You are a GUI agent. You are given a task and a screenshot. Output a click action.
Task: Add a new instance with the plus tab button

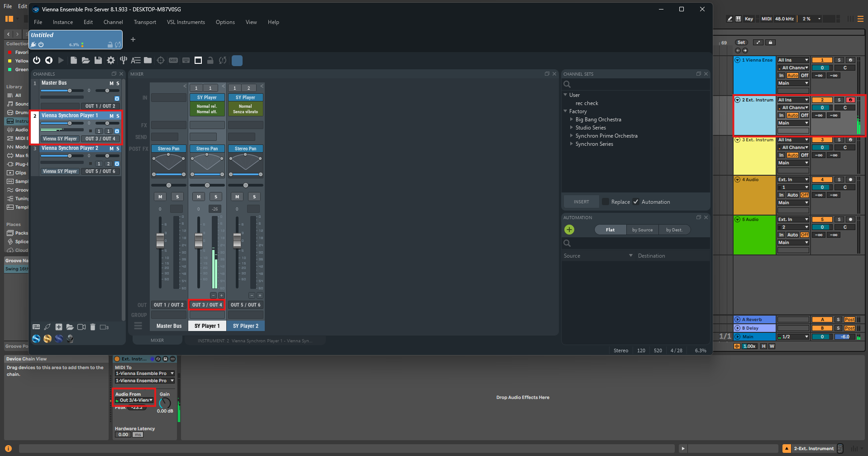[133, 39]
